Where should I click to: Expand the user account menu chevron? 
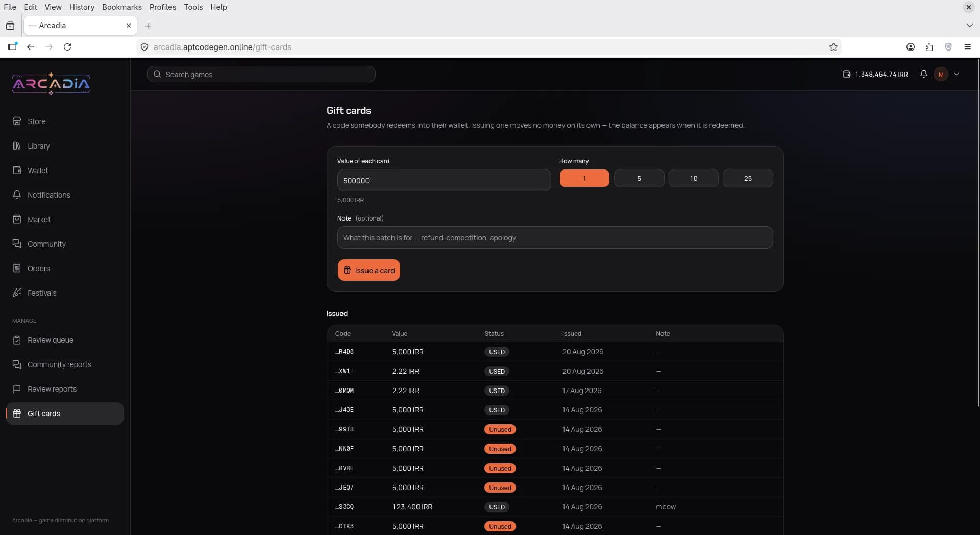(x=957, y=74)
